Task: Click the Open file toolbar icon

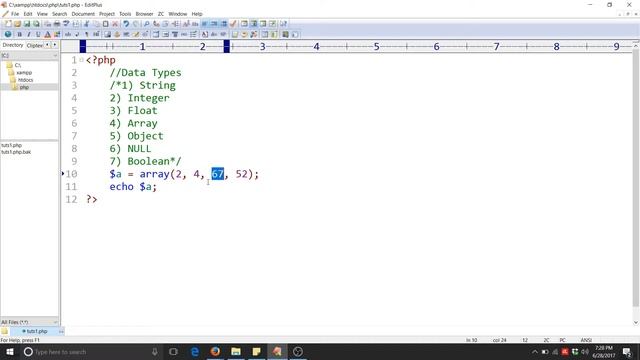Action: [x=17, y=24]
